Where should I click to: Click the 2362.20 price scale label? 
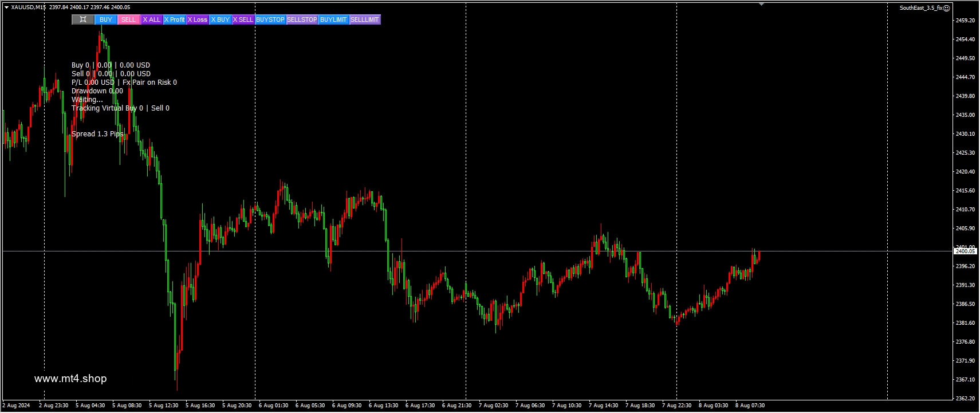(966, 399)
